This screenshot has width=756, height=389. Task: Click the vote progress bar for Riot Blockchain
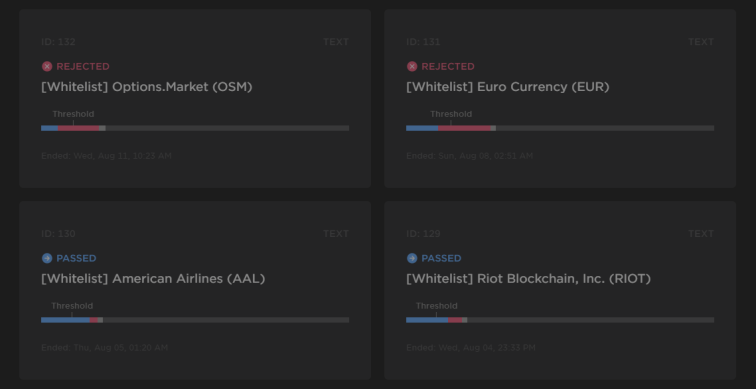point(560,320)
